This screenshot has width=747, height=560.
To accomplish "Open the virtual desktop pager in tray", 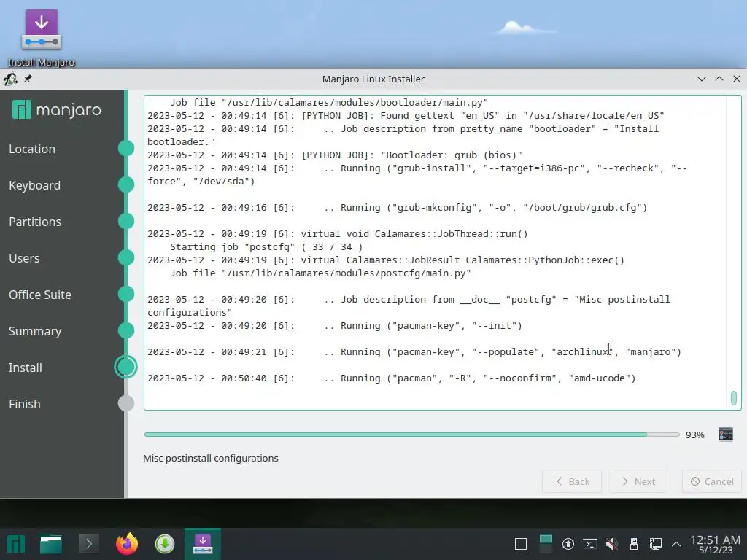I will 546,544.
